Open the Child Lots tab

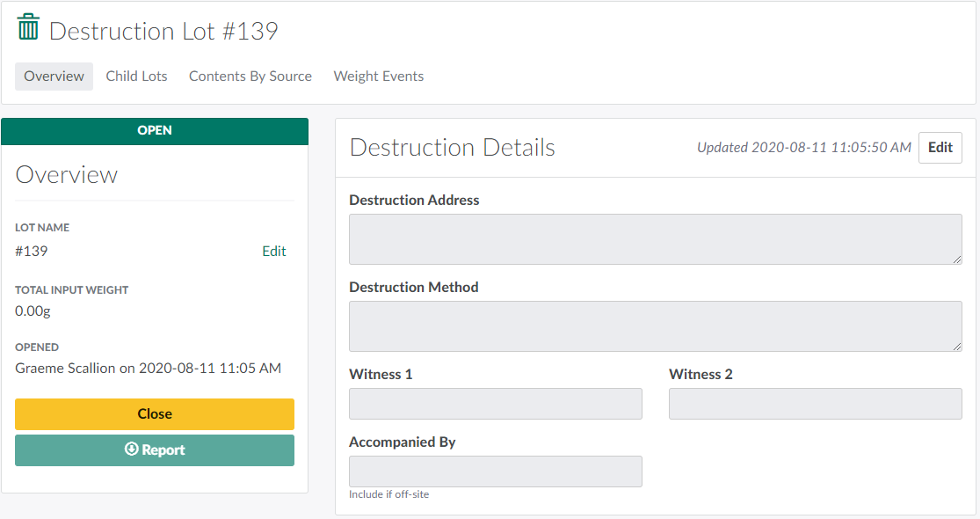pyautogui.click(x=136, y=77)
